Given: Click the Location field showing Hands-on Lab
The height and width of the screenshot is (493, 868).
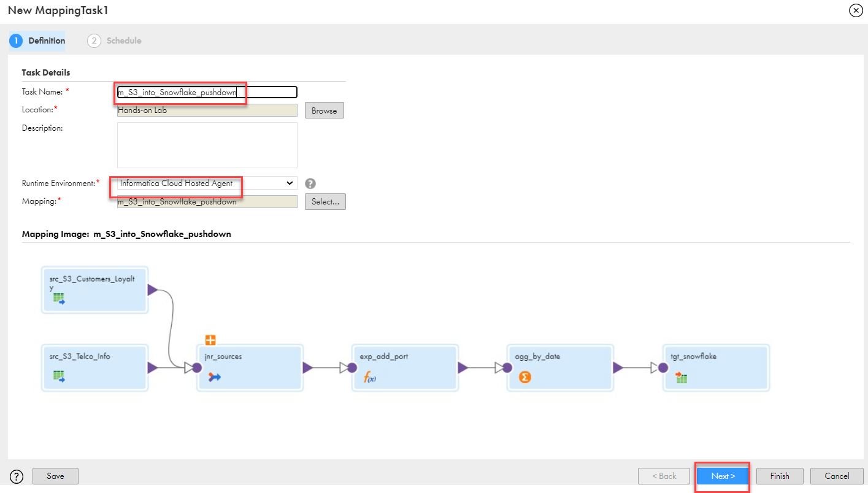Looking at the screenshot, I should pos(207,111).
